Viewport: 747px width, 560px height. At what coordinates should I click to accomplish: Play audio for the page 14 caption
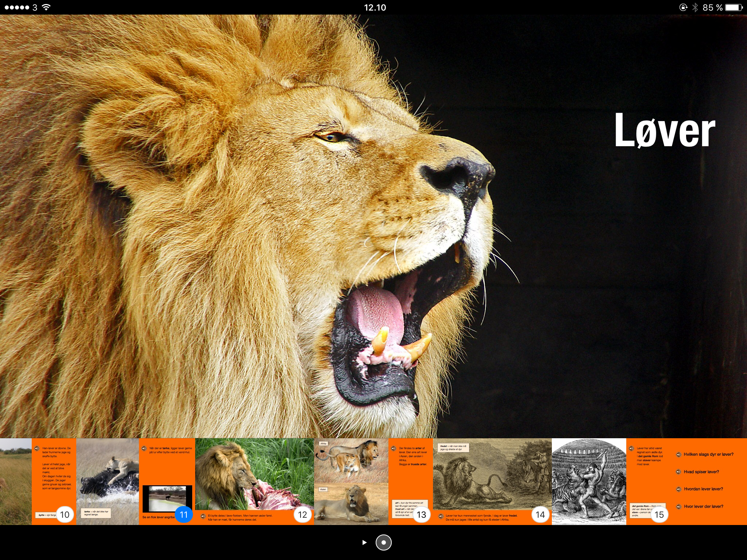441,516
